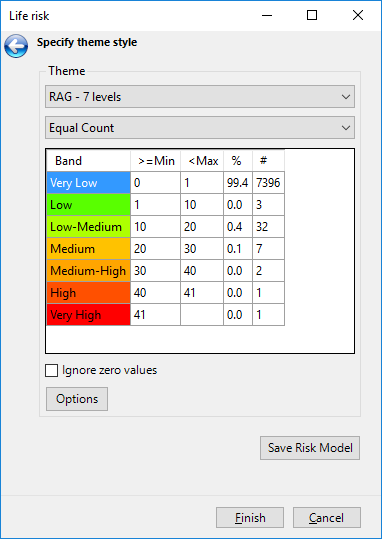Pick the Very High red band swatch

click(88, 315)
